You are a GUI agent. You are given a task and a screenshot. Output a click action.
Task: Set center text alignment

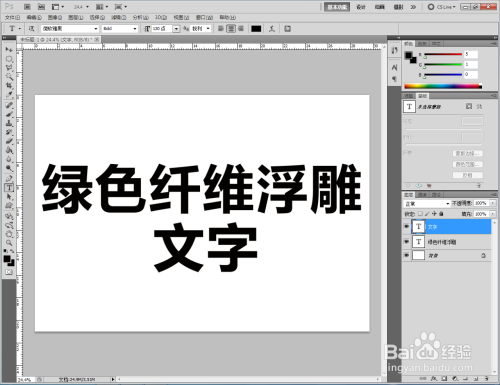(x=231, y=29)
